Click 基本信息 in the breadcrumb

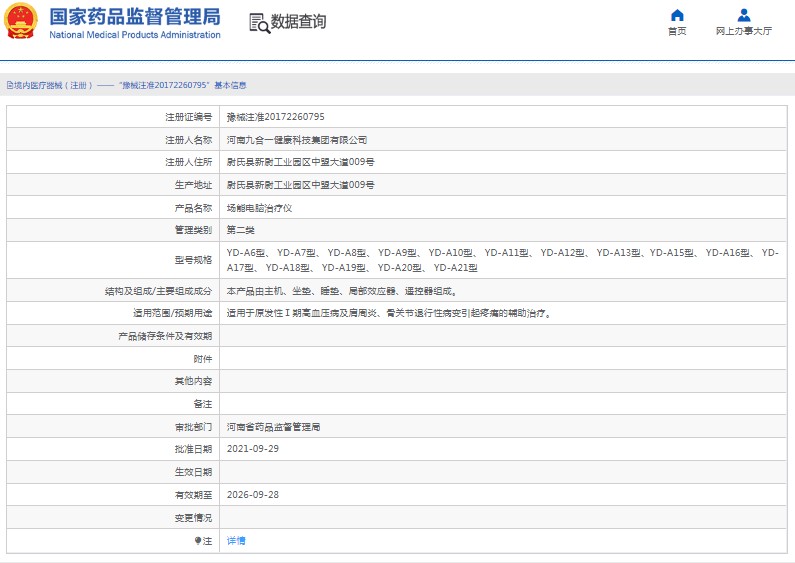[x=230, y=85]
